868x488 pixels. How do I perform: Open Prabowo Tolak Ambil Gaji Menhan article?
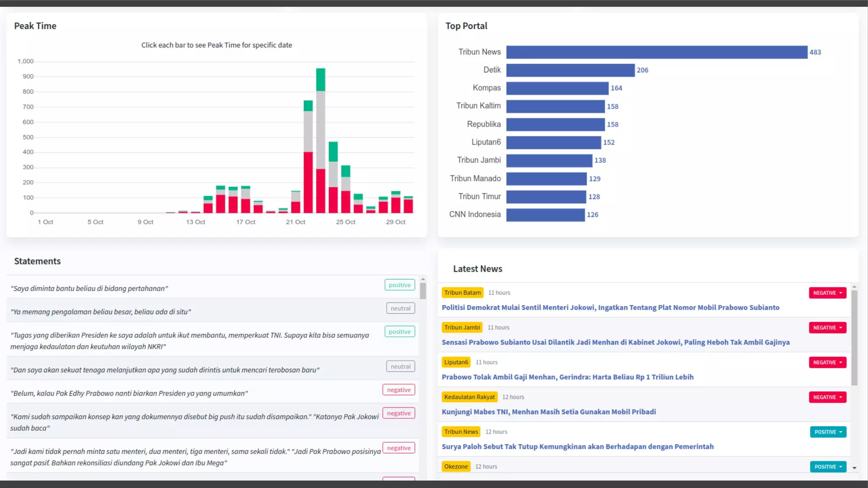(x=568, y=377)
